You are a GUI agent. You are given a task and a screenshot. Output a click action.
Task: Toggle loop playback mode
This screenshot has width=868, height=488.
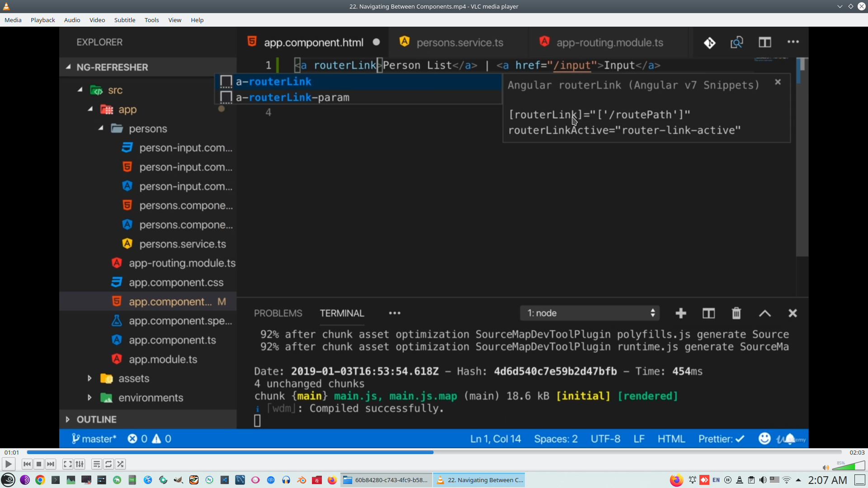click(108, 464)
